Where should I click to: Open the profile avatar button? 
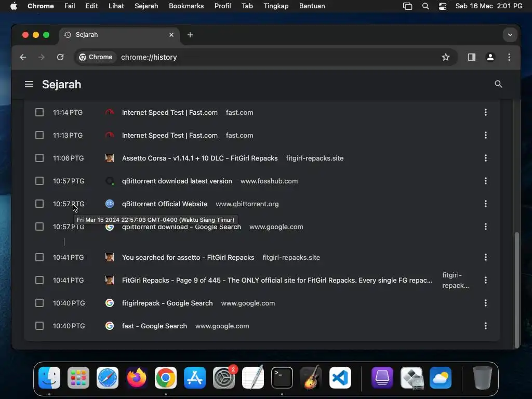[x=490, y=57]
